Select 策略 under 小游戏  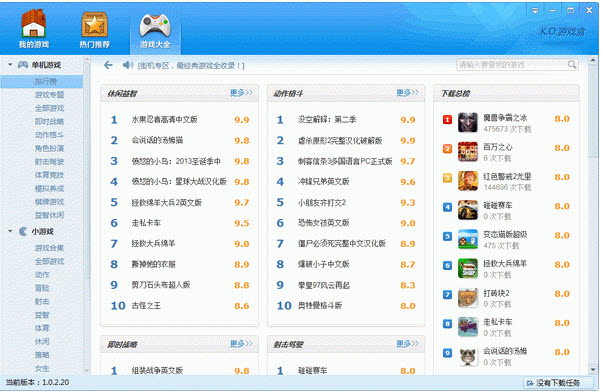[x=42, y=355]
